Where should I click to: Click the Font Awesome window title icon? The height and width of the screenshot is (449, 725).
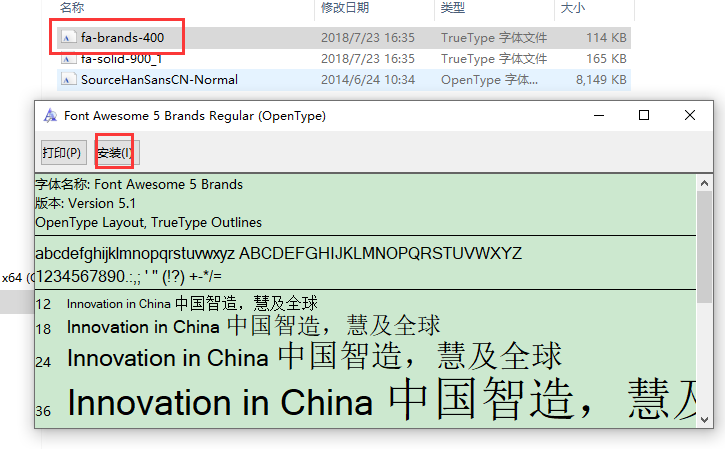pos(50,116)
